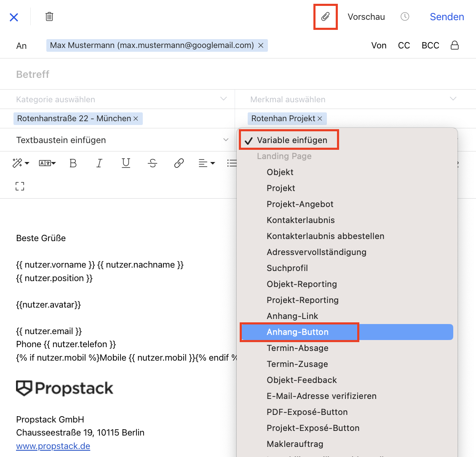The width and height of the screenshot is (476, 457).
Task: Click the lock icon beside BCC
Action: (x=455, y=45)
